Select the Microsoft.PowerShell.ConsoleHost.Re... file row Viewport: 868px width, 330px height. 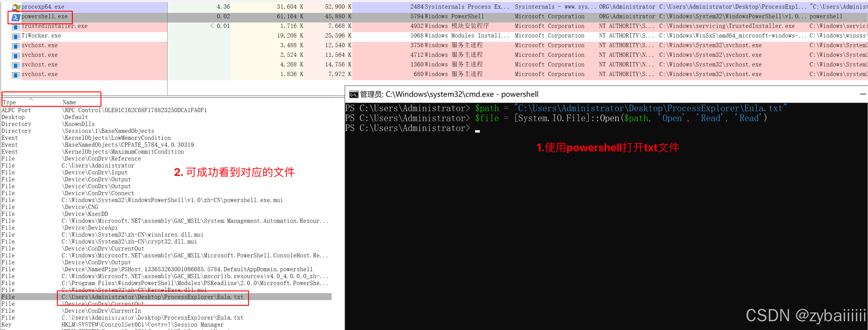[x=166, y=256]
